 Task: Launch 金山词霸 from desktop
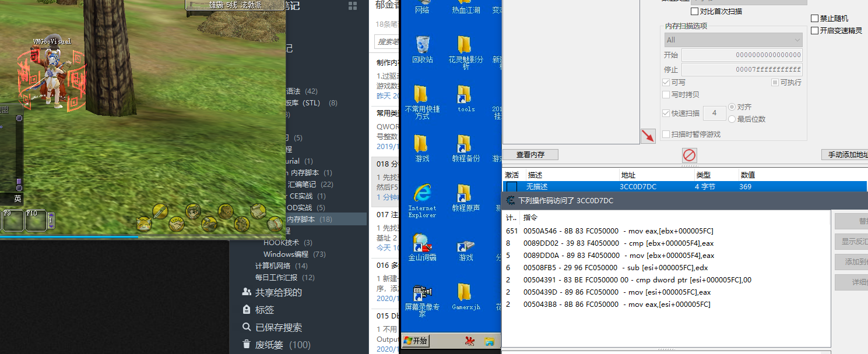click(x=422, y=247)
